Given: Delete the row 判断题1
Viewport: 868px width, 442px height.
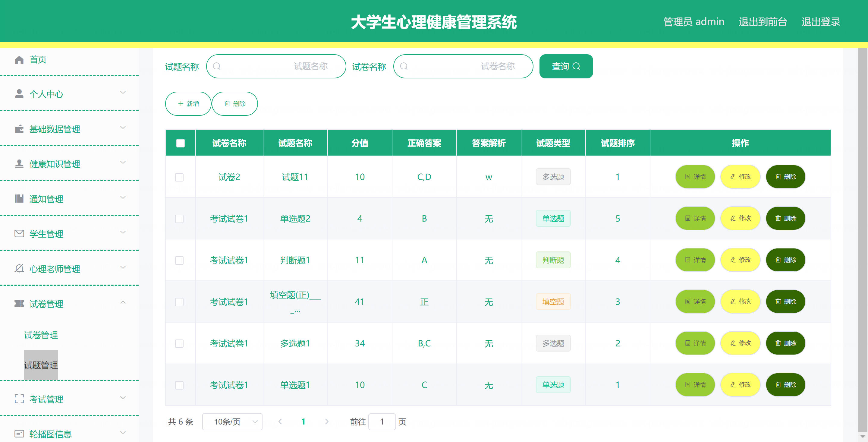Looking at the screenshot, I should (x=785, y=260).
